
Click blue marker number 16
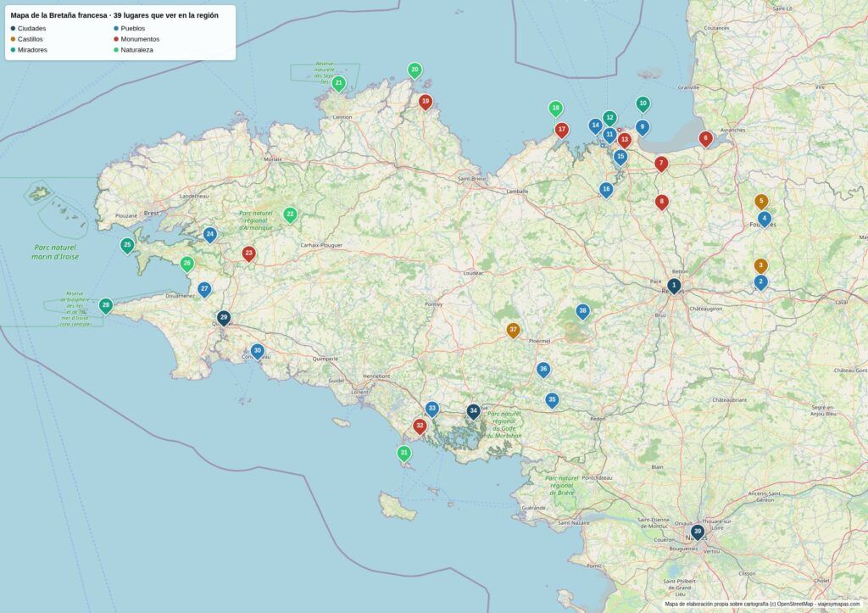tap(606, 190)
